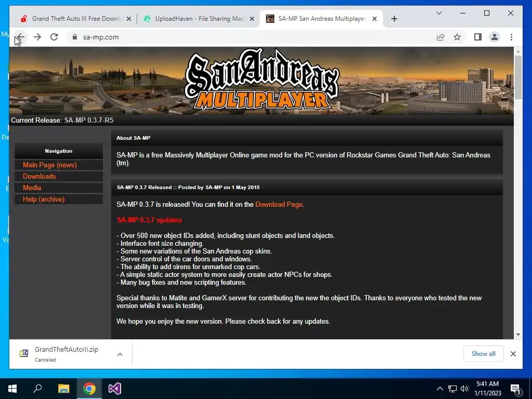Open the Chrome side panel

click(x=478, y=37)
